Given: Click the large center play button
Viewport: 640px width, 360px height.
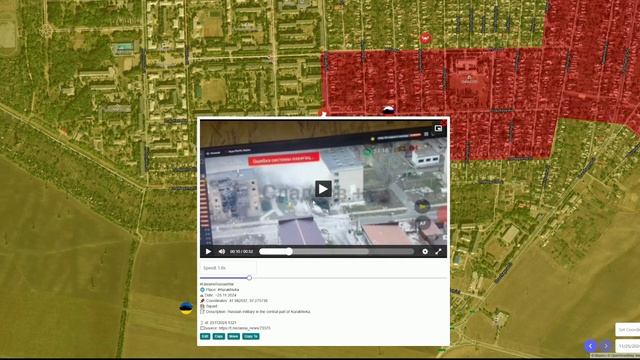Looking at the screenshot, I should pyautogui.click(x=323, y=189).
